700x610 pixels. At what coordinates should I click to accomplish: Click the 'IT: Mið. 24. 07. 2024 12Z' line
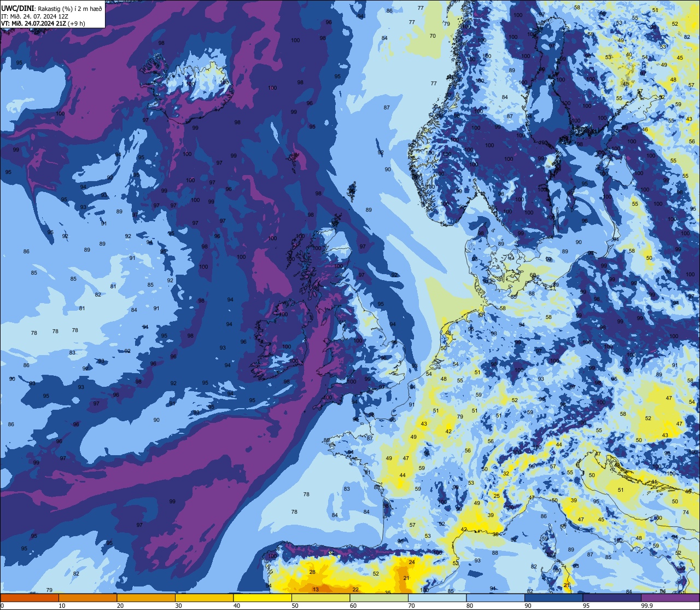point(35,16)
